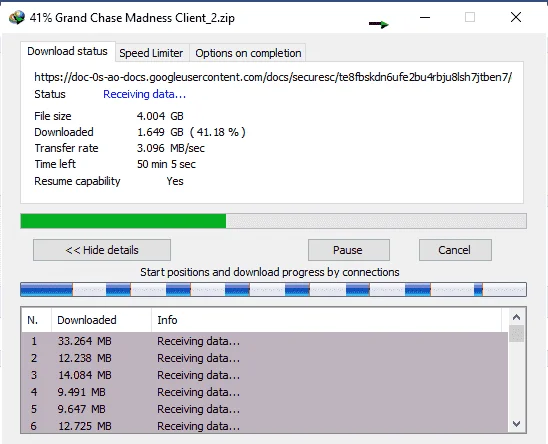The height and width of the screenshot is (444, 548).
Task: Click the connections list scroll down arrow
Action: point(517,424)
